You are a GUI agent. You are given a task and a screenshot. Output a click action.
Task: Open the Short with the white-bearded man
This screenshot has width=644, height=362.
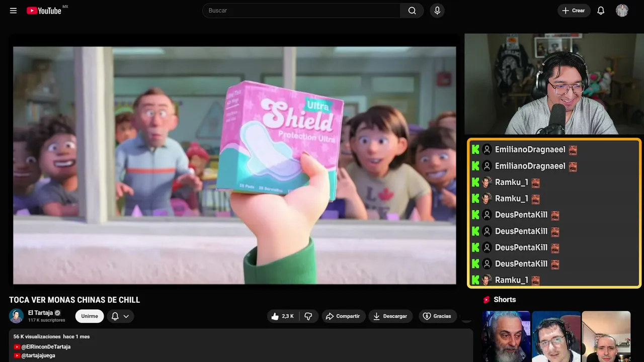tap(506, 336)
